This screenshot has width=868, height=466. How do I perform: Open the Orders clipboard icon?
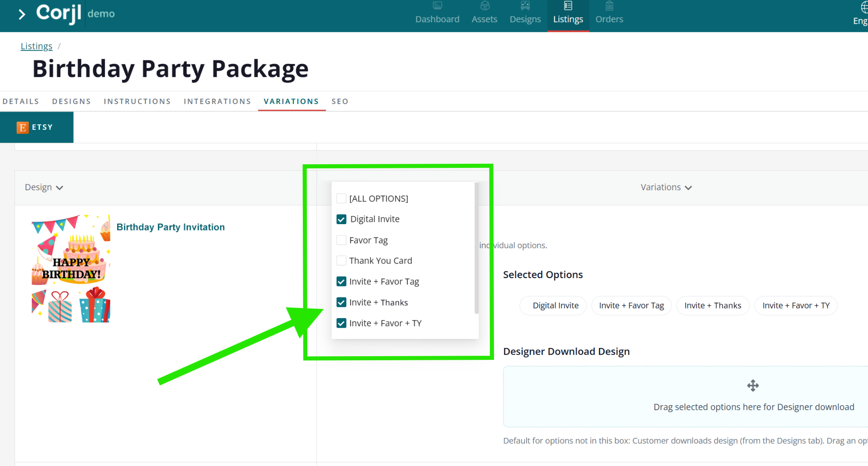point(609,6)
